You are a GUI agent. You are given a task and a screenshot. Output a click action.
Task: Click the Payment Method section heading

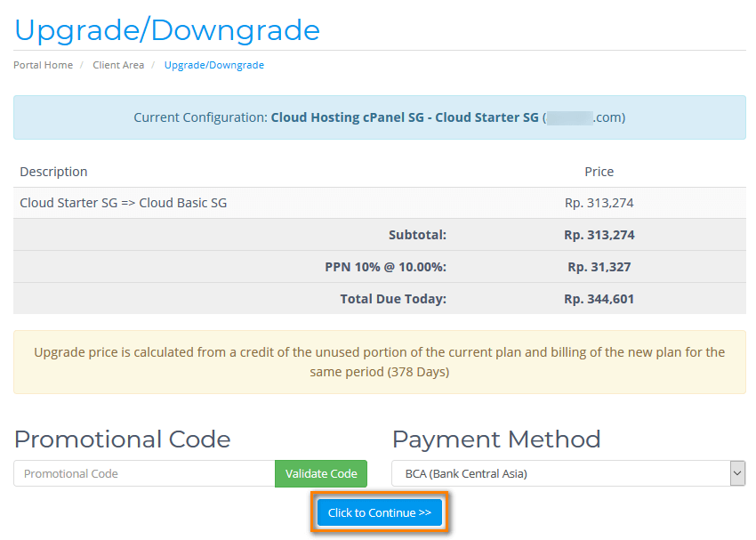pyautogui.click(x=496, y=439)
